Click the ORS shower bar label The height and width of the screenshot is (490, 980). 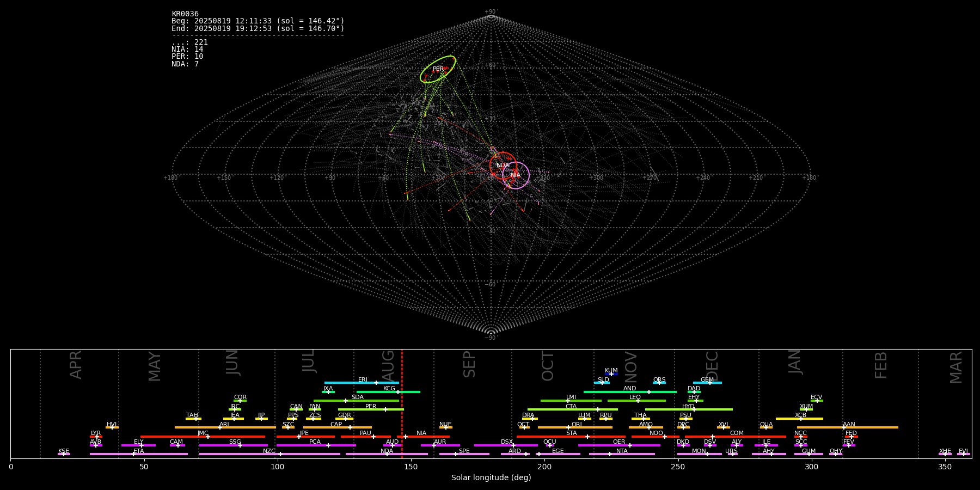pos(659,380)
